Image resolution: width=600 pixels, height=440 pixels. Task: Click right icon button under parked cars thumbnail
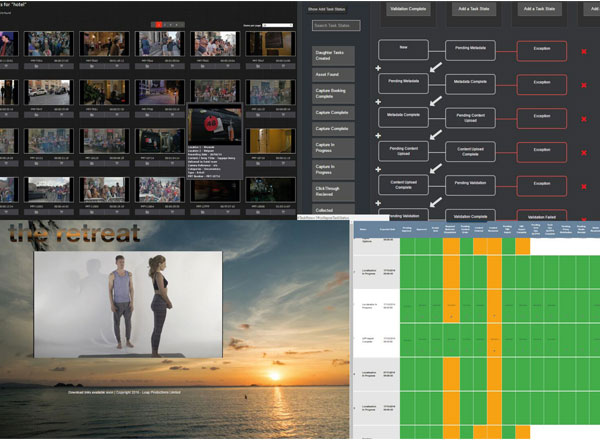click(x=61, y=114)
